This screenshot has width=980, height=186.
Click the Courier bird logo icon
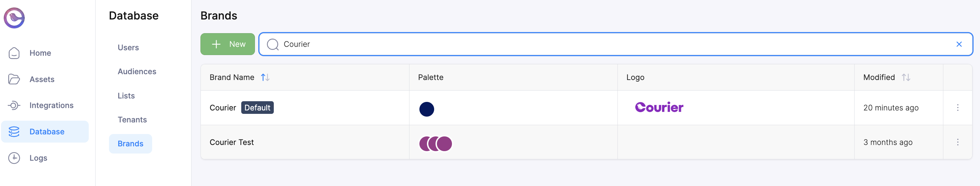click(x=14, y=18)
